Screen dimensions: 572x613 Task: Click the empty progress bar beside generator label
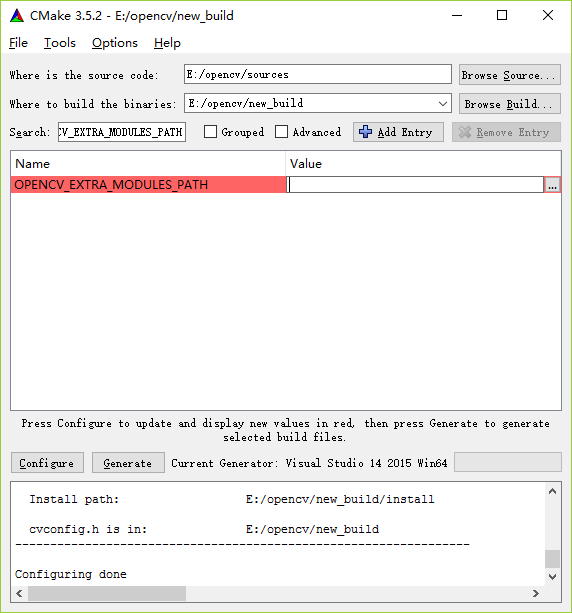(x=507, y=462)
